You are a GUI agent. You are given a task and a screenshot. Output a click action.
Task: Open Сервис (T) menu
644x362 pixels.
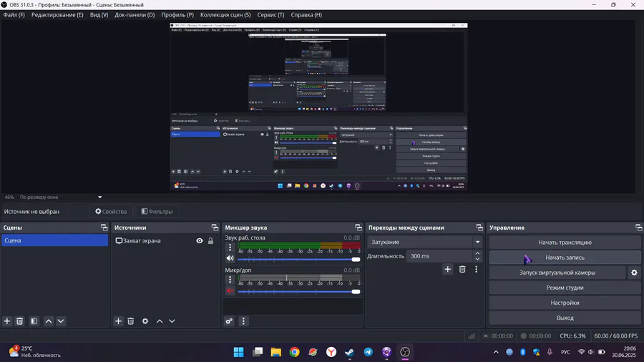tap(270, 15)
